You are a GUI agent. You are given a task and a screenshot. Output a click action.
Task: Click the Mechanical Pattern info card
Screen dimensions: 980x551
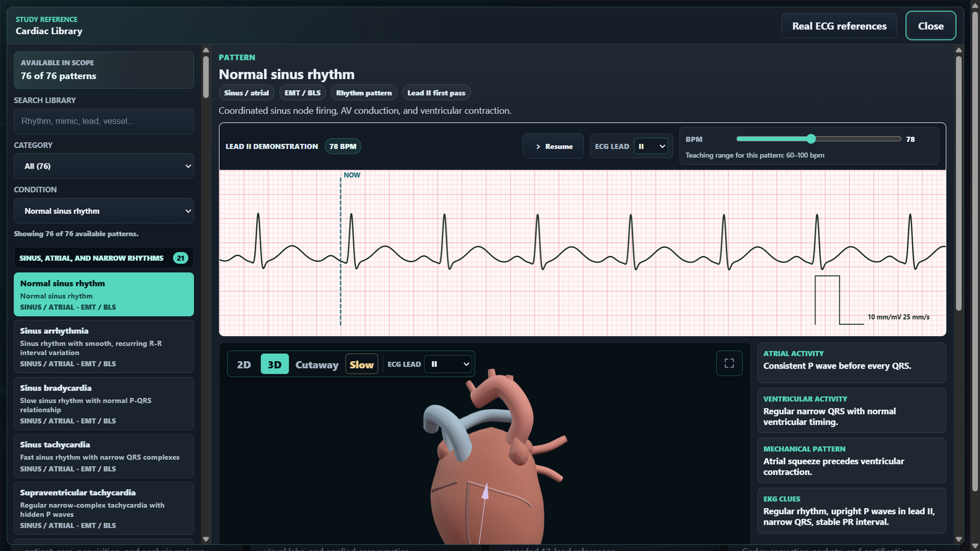pos(851,460)
